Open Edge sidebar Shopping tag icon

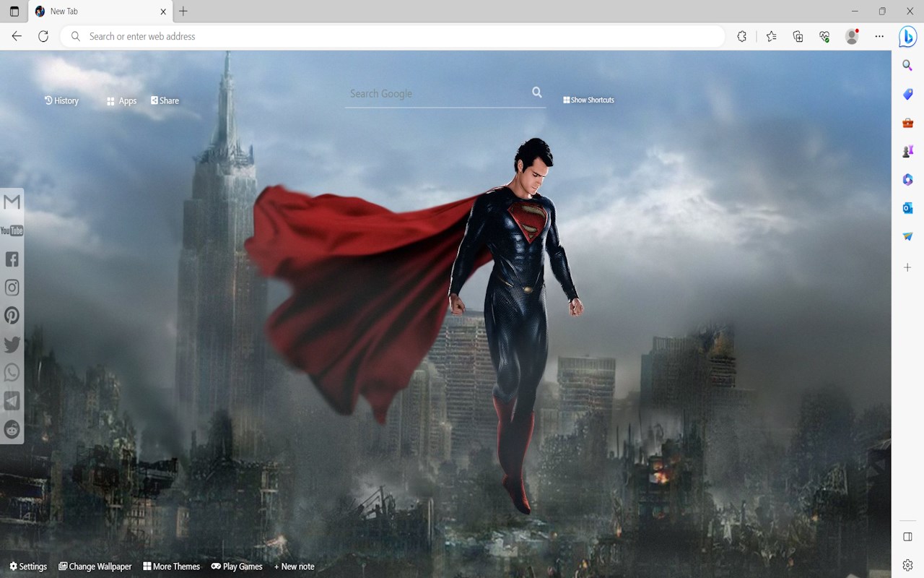[x=908, y=95]
